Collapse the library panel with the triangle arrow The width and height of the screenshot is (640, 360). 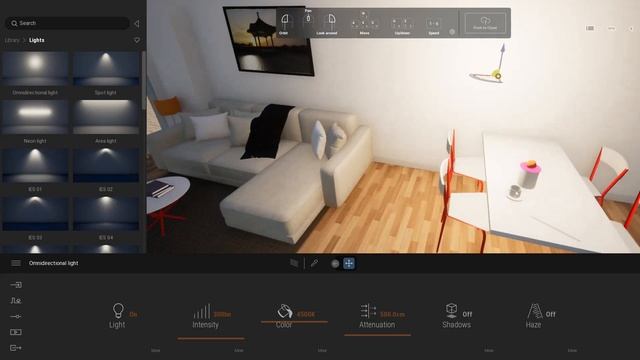click(x=137, y=24)
